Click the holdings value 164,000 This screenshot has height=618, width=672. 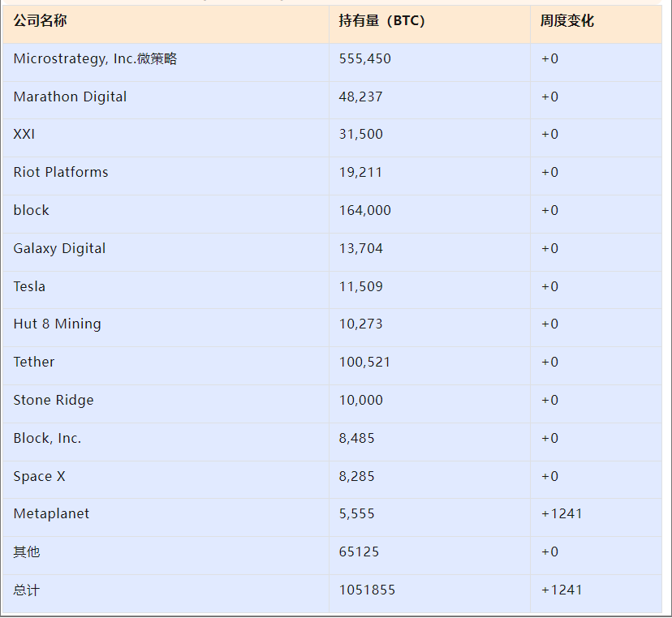click(364, 210)
